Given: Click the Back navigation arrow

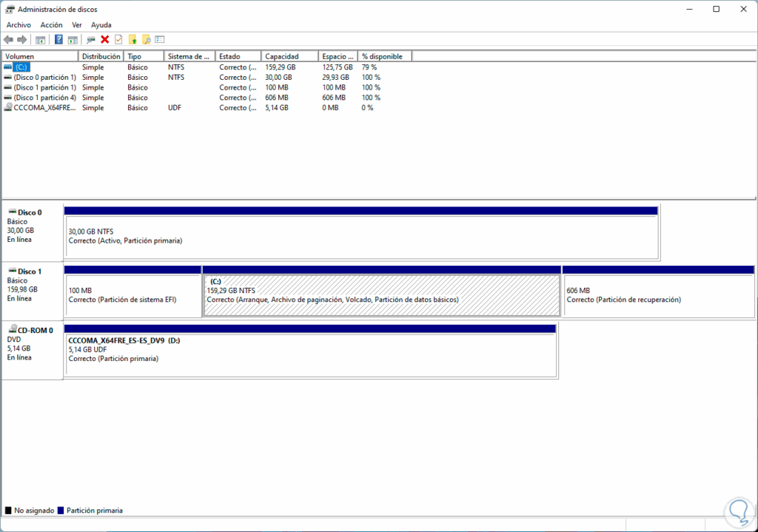Looking at the screenshot, I should point(10,39).
